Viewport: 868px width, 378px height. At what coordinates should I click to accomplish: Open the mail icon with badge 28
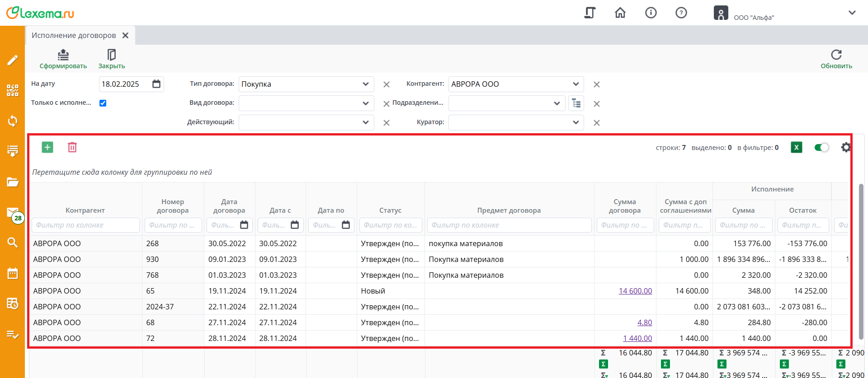click(13, 213)
